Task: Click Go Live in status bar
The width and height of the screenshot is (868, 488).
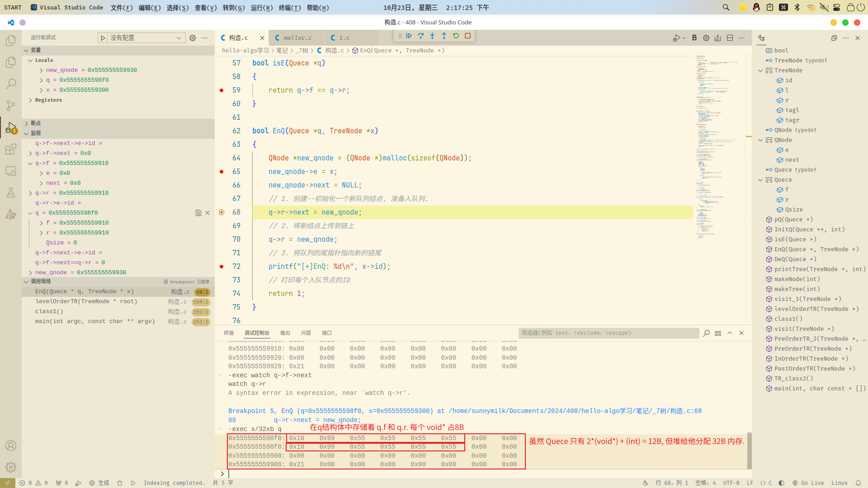Action: (x=808, y=483)
